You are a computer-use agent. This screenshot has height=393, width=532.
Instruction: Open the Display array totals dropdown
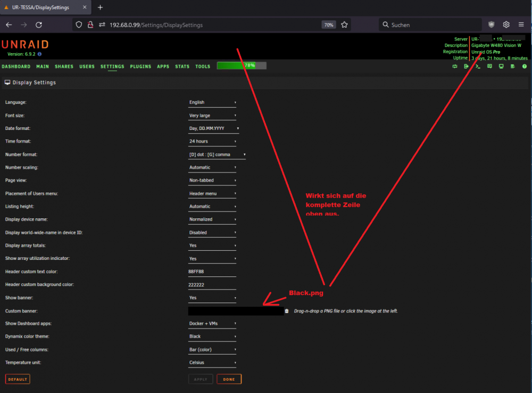pyautogui.click(x=212, y=245)
